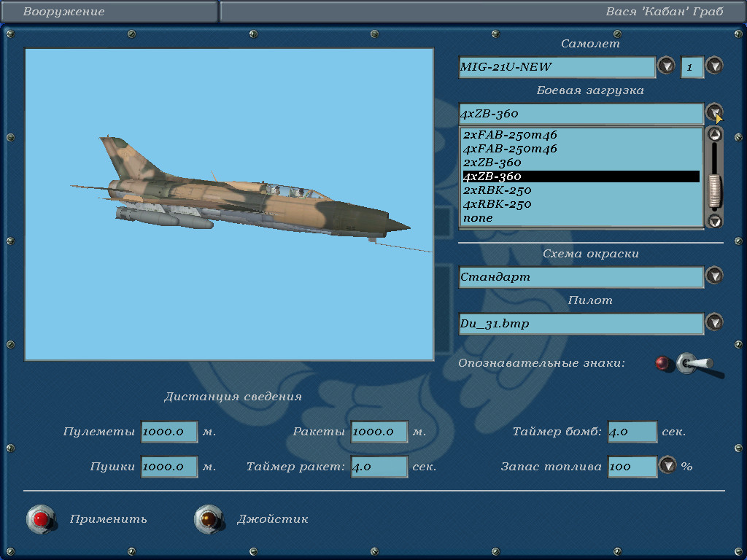Open the Запас топлива fuel dropdown
This screenshot has height=560, width=747.
tap(667, 465)
